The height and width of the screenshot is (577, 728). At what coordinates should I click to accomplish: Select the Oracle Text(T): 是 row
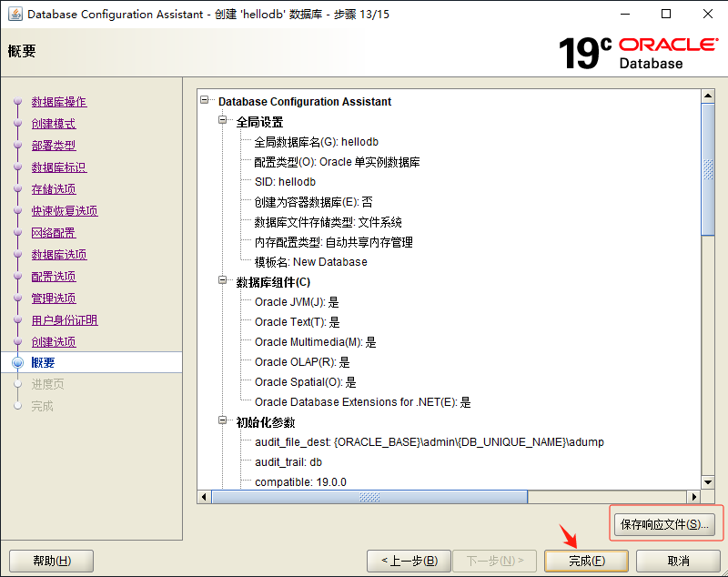(298, 322)
